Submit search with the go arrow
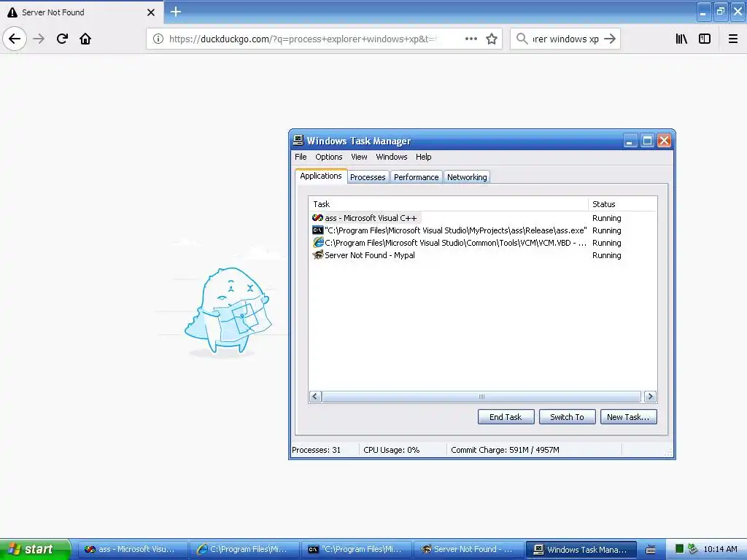 coord(610,39)
